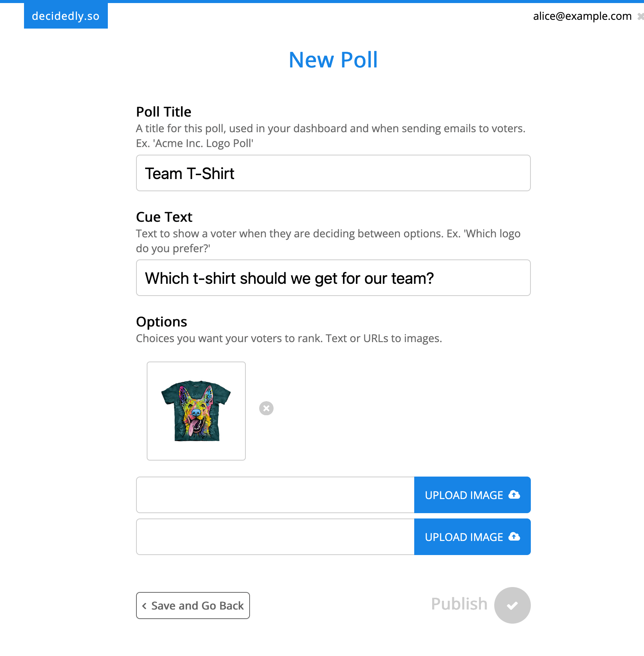This screenshot has width=644, height=656.
Task: Click the Publish checkmark circle
Action: (512, 605)
